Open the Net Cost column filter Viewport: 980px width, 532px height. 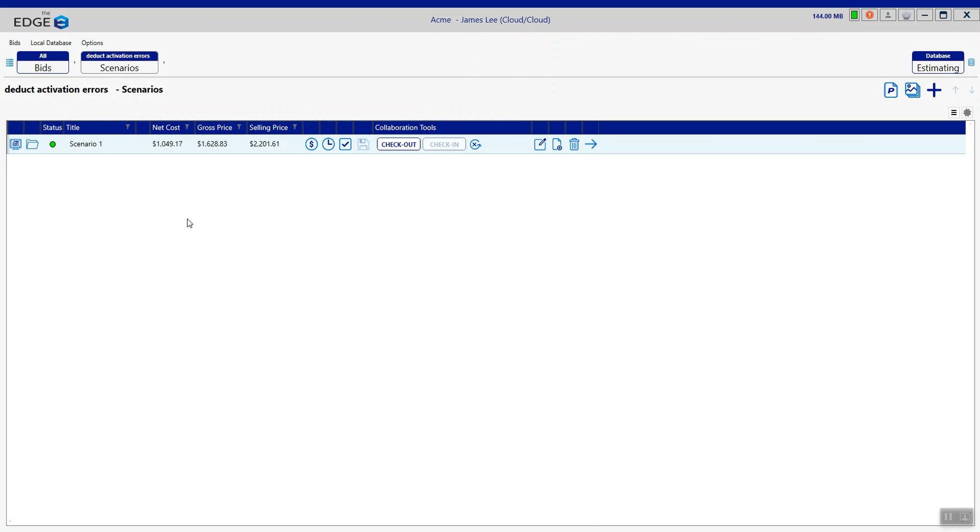tap(187, 127)
